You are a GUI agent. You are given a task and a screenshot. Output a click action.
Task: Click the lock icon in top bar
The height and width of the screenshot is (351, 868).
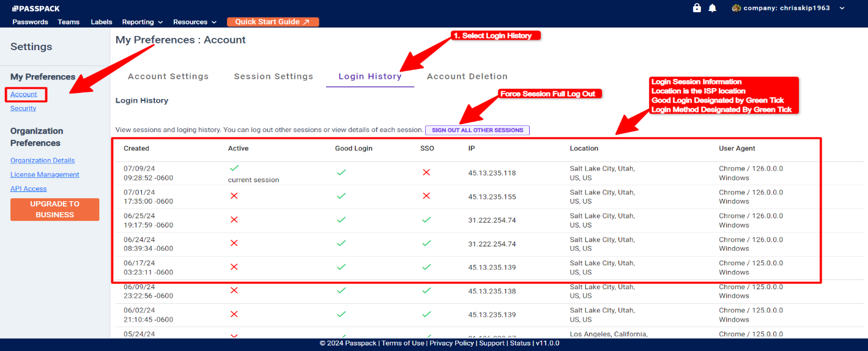(697, 8)
